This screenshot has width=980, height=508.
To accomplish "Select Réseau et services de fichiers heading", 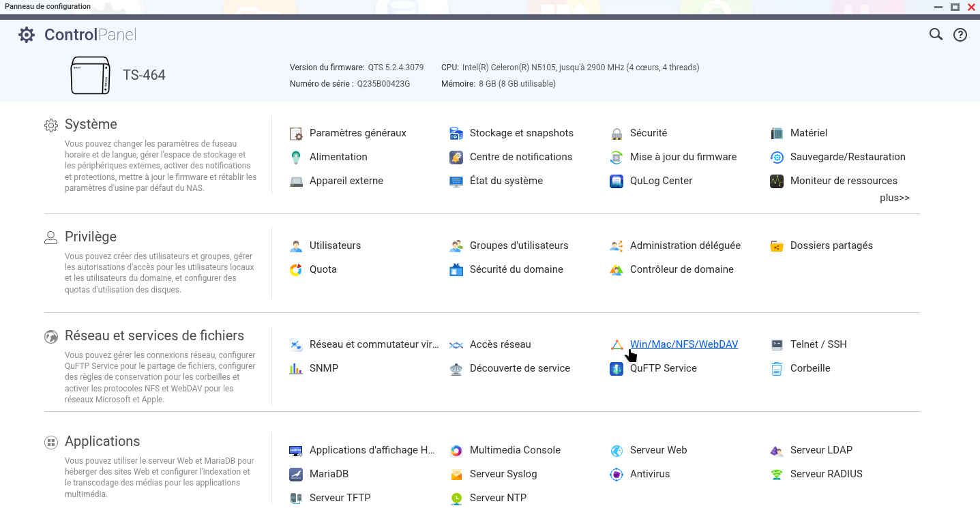I will [x=154, y=335].
